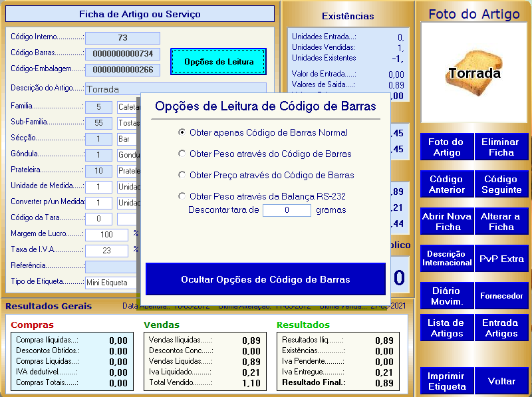Click 'Alterar a Ficha' button
Image resolution: width=532 pixels, height=397 pixels.
(x=501, y=221)
